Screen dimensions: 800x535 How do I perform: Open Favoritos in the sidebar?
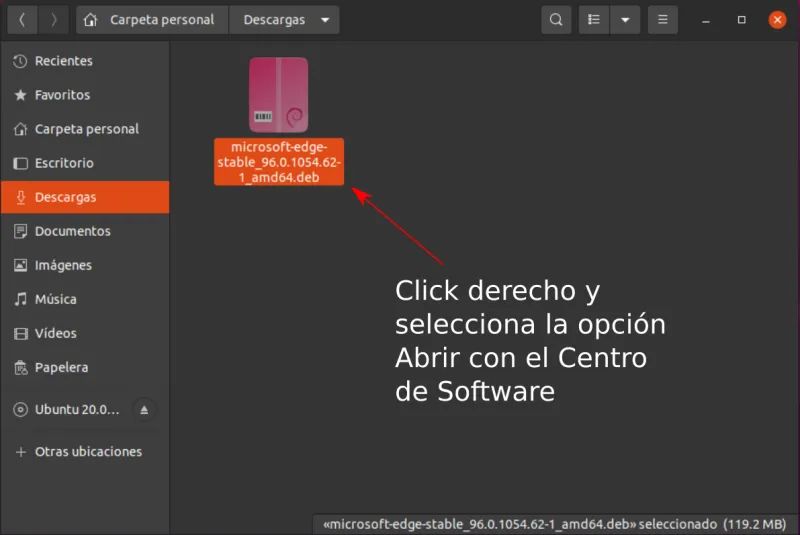pos(85,95)
